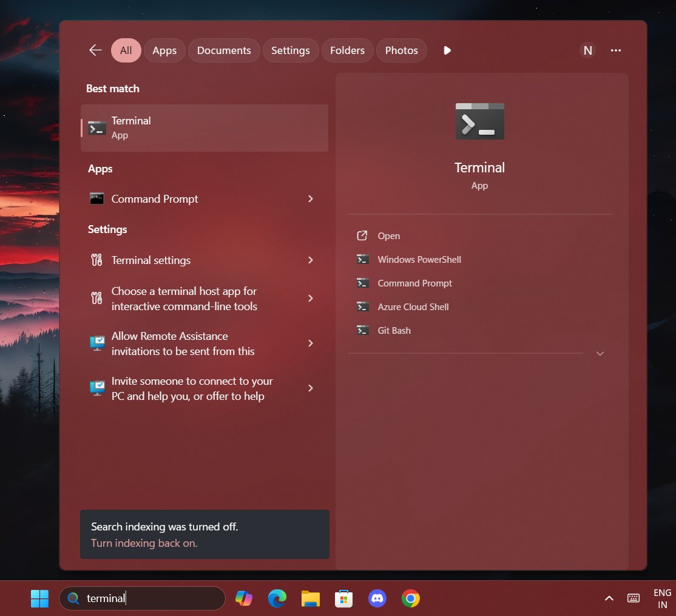This screenshot has height=616, width=676.
Task: Select the All filter tab
Action: click(x=126, y=50)
